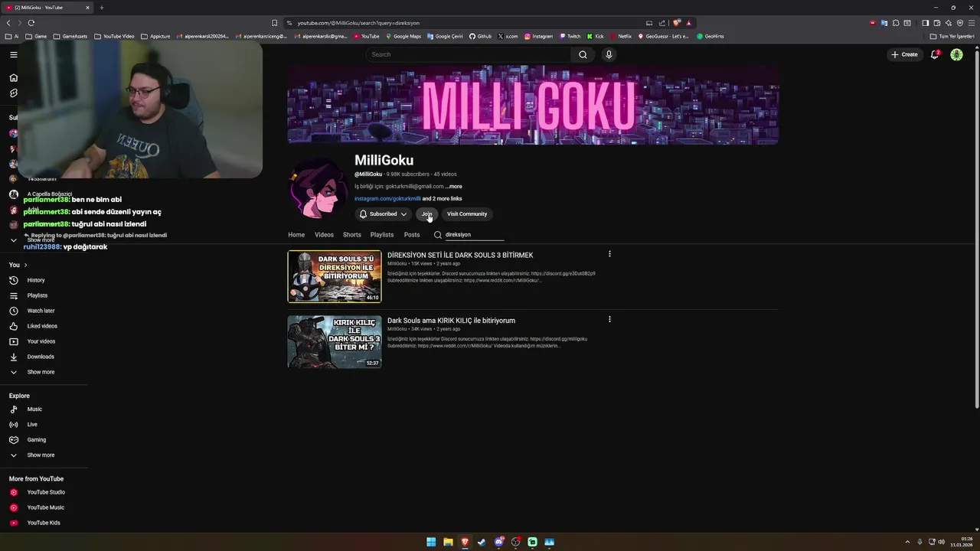Select the MilliGoku browser tab

(x=46, y=8)
